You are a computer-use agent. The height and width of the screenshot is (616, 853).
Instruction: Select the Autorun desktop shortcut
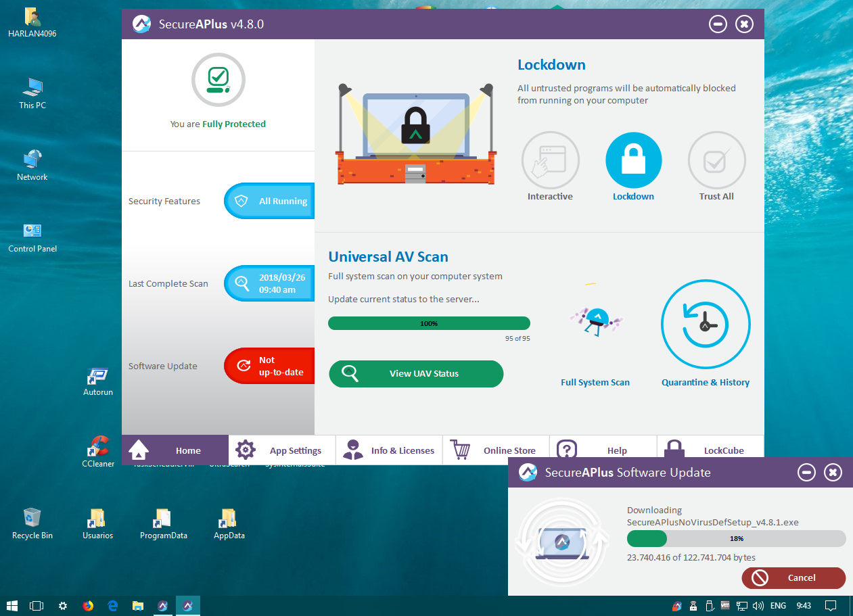point(98,382)
